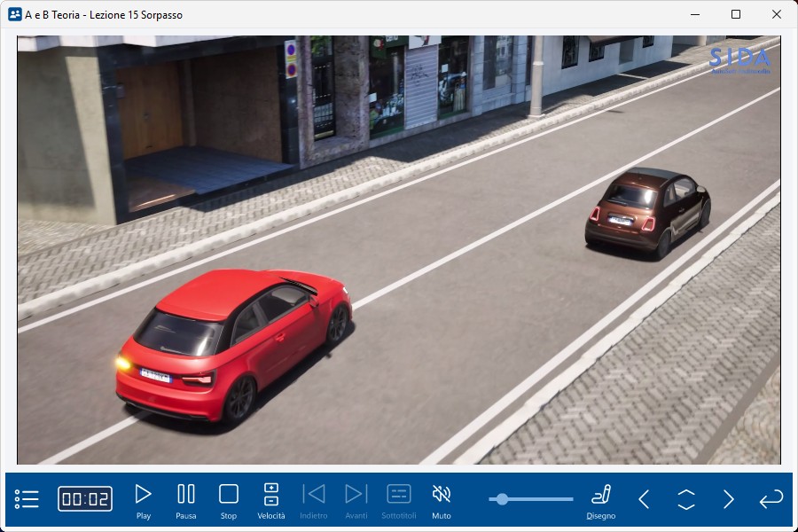Click the Indietro step-back button

[x=314, y=499]
